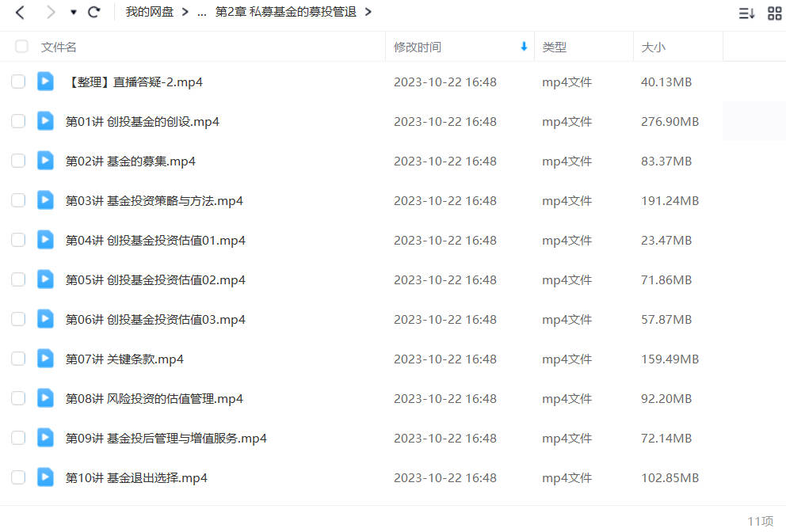The image size is (786, 532).
Task: Sort files by 类型 column header
Action: point(555,47)
